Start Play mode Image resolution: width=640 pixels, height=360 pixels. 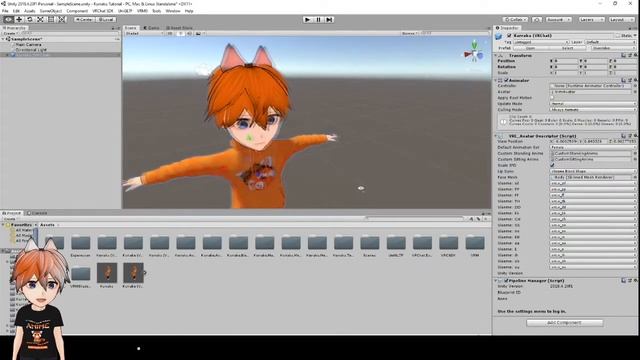[308, 19]
